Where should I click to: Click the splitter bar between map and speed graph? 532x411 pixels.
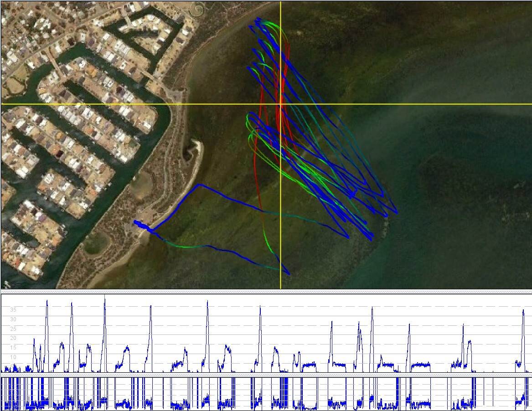tap(266, 291)
